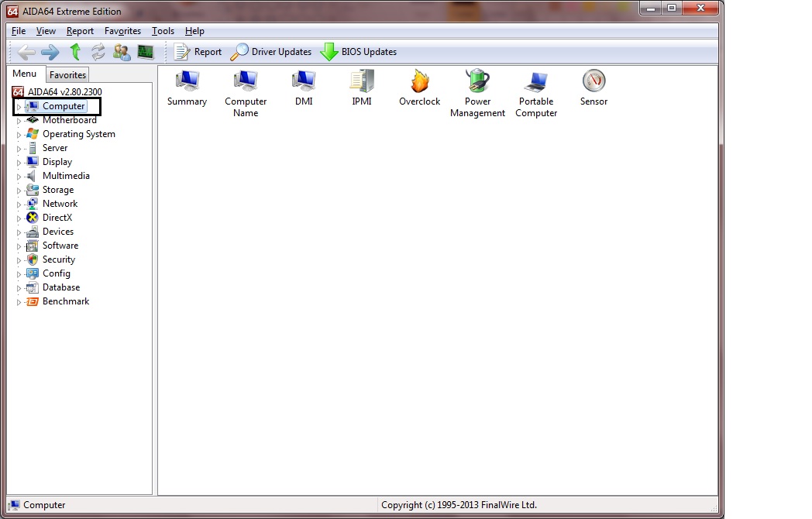Screen dimensions: 812x519
Task: Maximize the AIDA64 window
Action: (x=672, y=8)
